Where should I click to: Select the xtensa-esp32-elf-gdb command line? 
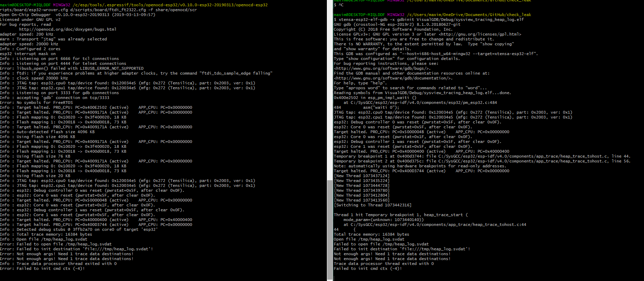[x=429, y=20]
